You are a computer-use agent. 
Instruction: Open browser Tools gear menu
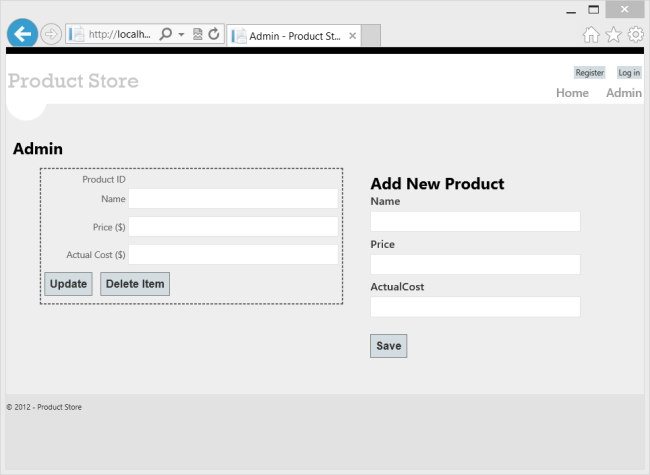(x=635, y=35)
